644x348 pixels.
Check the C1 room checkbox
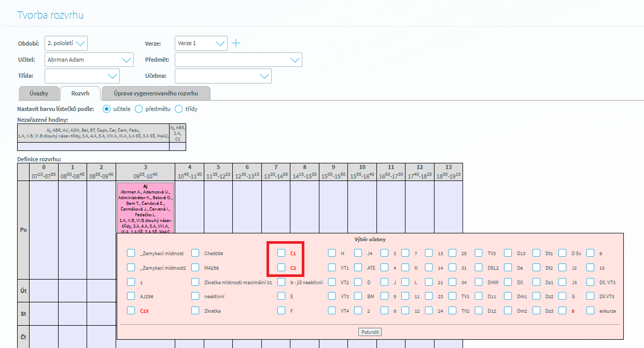point(281,253)
